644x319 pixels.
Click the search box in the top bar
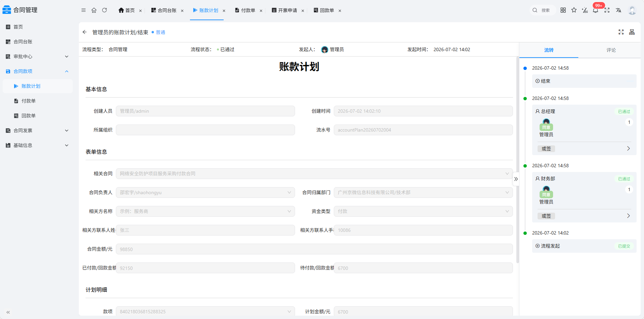click(542, 10)
